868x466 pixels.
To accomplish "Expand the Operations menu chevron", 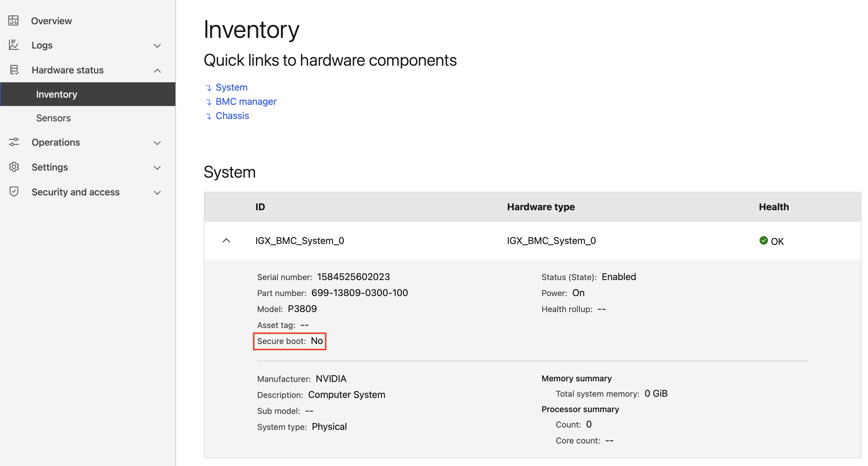I will [x=157, y=143].
